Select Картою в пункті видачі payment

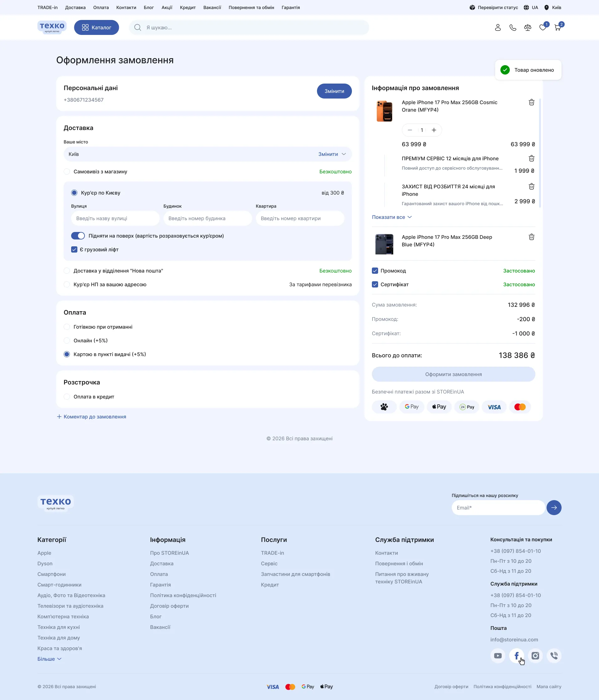67,354
